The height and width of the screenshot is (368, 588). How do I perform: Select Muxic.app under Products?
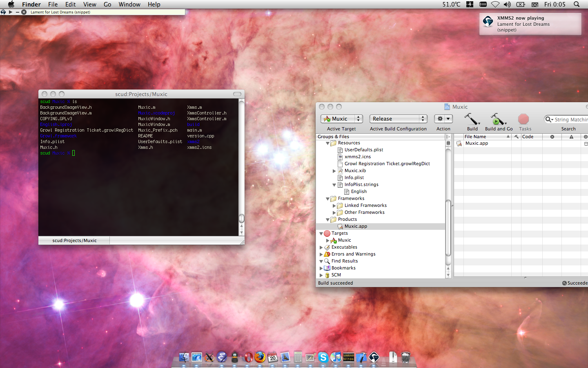(355, 226)
